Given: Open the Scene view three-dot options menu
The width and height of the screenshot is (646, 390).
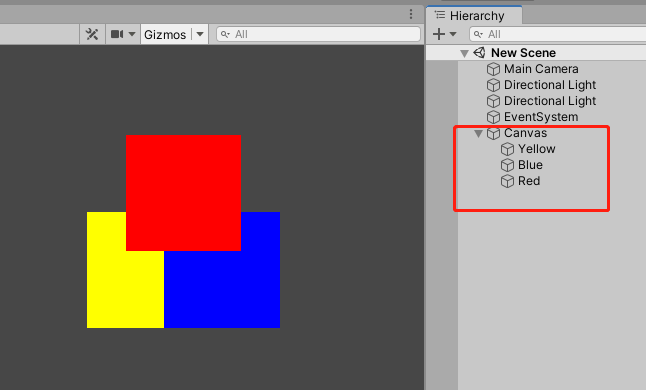Looking at the screenshot, I should pos(411,14).
